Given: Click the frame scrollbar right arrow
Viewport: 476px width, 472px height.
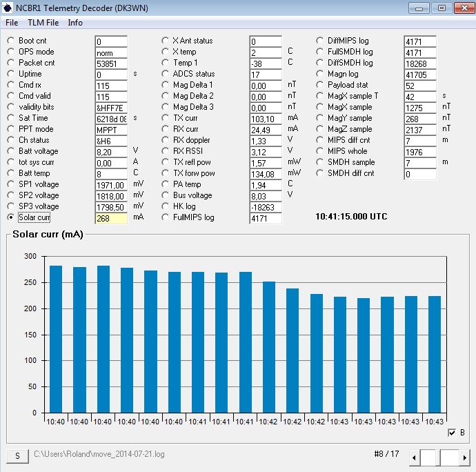Looking at the screenshot, I should [x=464, y=458].
